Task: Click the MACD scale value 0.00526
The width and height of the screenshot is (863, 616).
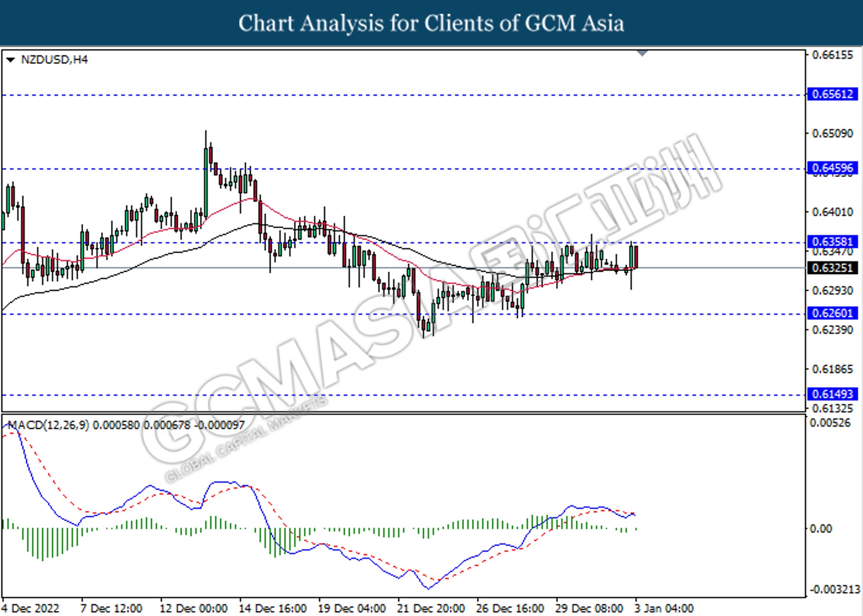Action: click(x=830, y=423)
